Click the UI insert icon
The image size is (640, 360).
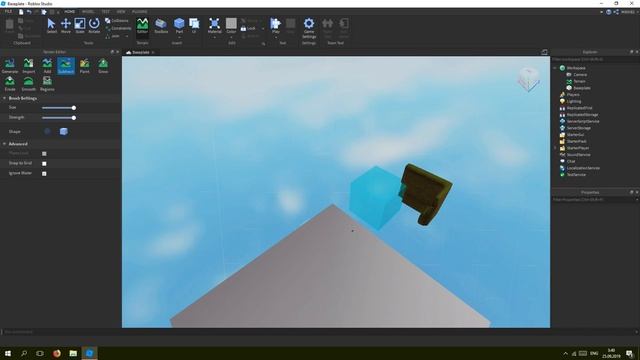click(194, 26)
